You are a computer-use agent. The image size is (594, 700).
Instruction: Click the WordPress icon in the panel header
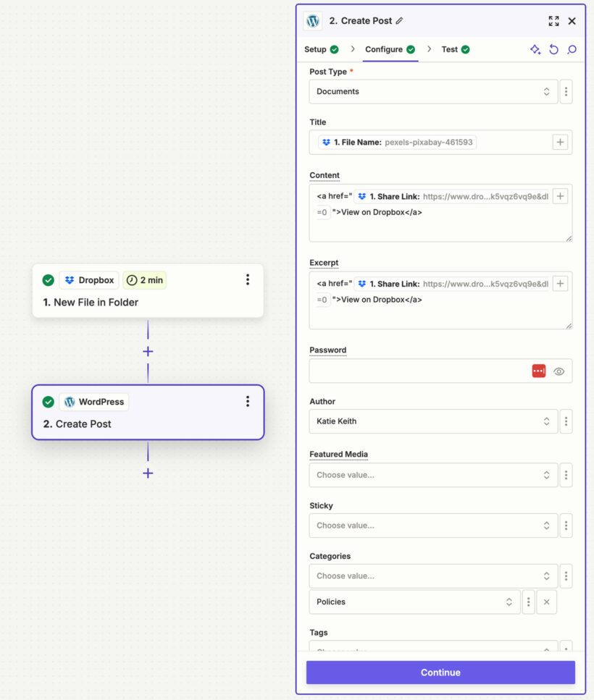(312, 21)
